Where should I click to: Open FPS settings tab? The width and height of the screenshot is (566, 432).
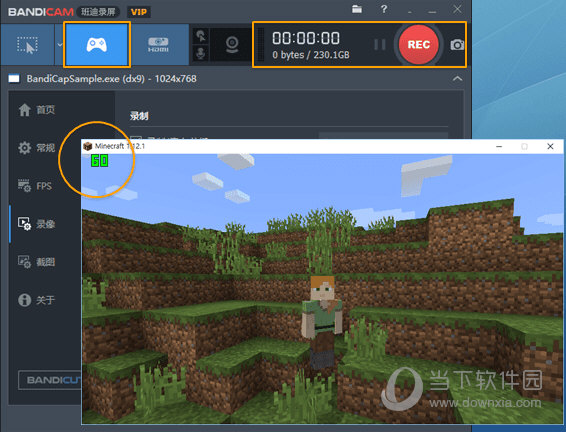35,186
